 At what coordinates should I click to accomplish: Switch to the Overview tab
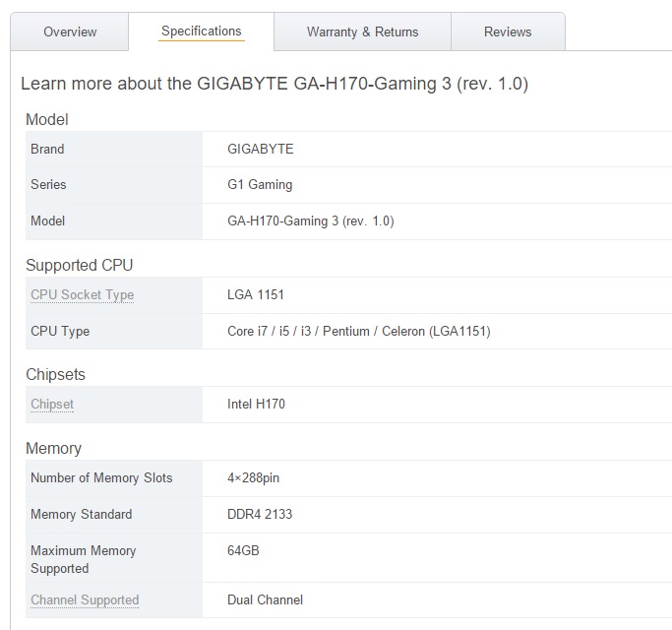[x=70, y=31]
